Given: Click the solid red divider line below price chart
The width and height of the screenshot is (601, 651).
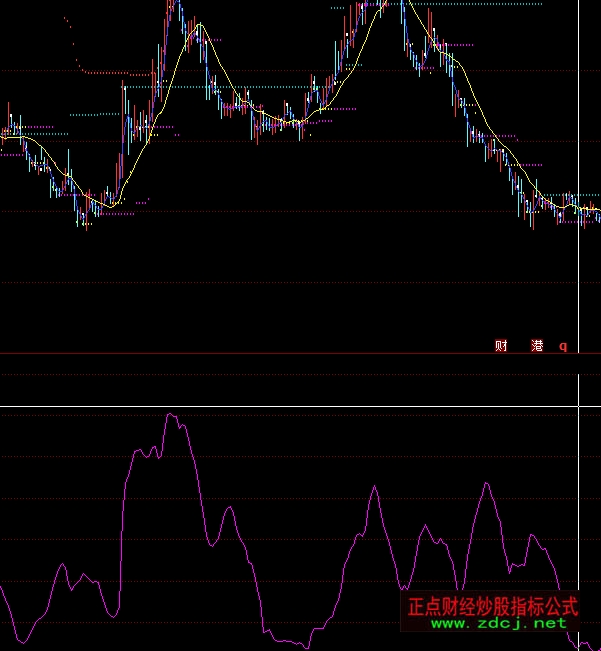Looking at the screenshot, I should point(300,354).
